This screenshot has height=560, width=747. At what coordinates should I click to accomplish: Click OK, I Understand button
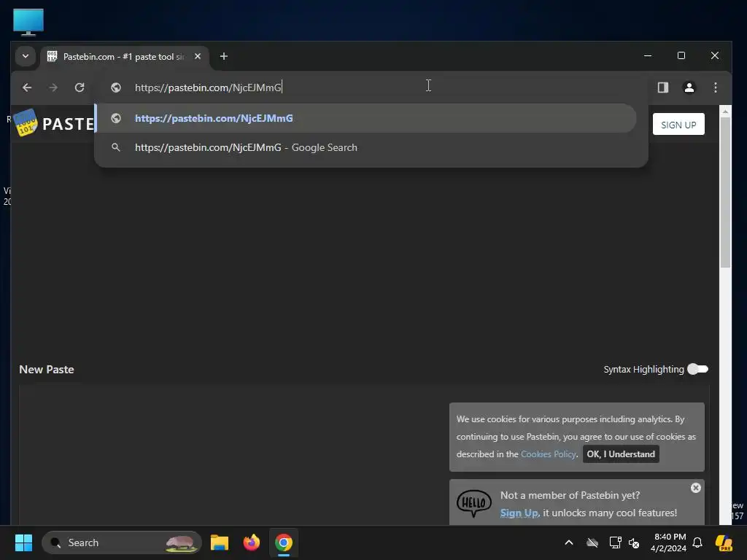point(621,454)
